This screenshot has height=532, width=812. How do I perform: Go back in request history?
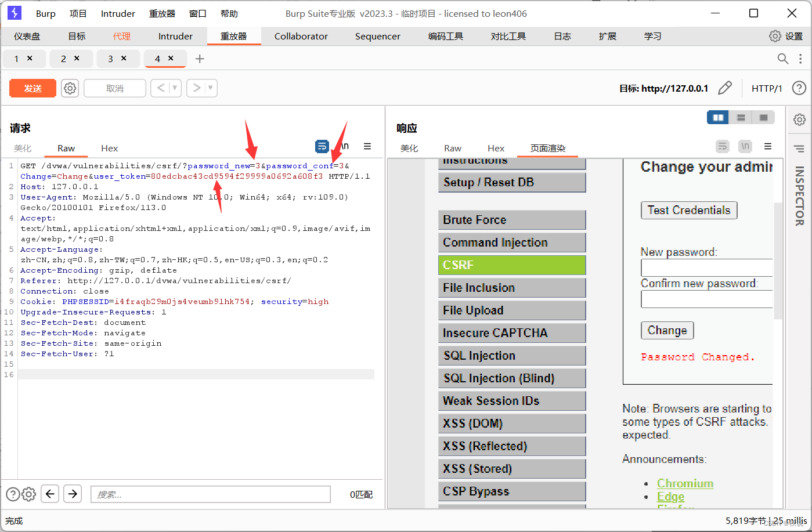click(x=161, y=88)
